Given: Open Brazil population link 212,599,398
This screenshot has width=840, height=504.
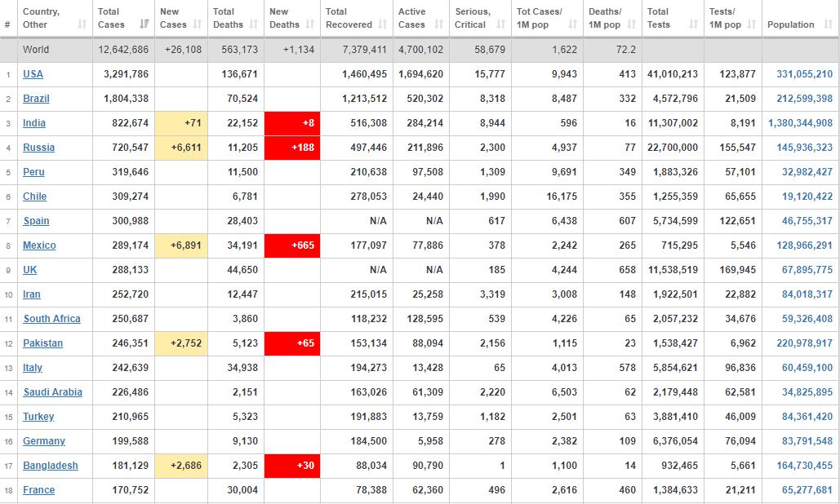Looking at the screenshot, I should click(805, 99).
